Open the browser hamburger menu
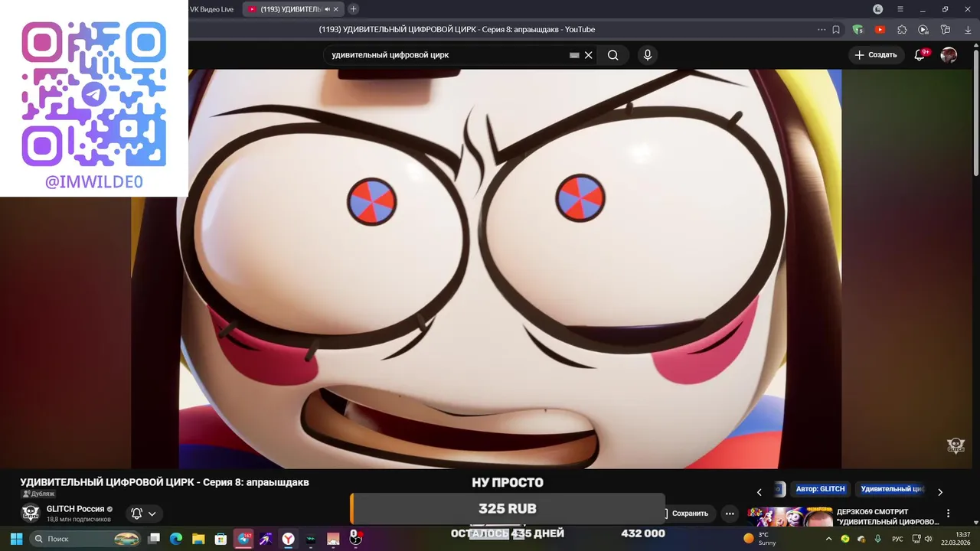980x551 pixels. pyautogui.click(x=900, y=9)
